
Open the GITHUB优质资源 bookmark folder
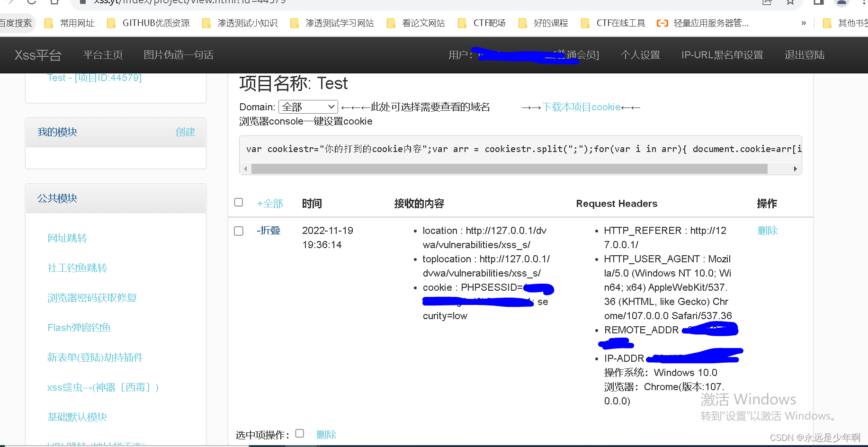[148, 23]
